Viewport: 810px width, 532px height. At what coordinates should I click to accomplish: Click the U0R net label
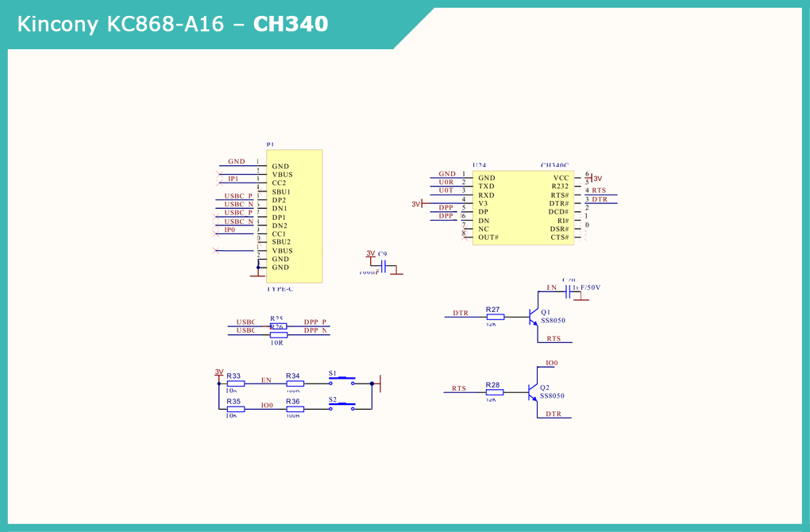point(446,183)
